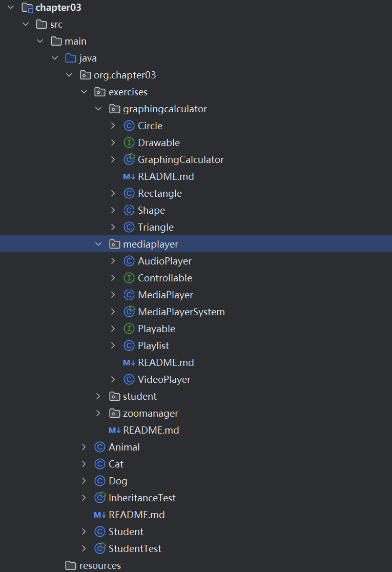Click the Dog class icon

point(100,481)
